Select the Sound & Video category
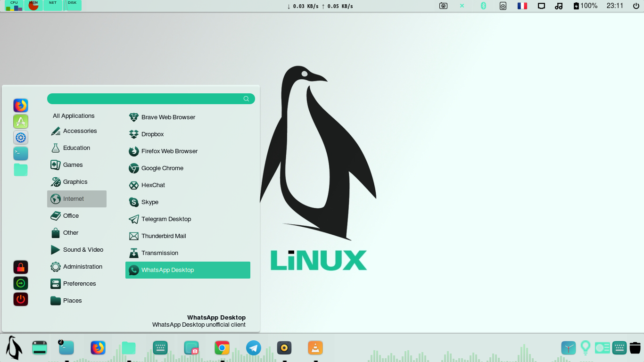 (x=77, y=250)
